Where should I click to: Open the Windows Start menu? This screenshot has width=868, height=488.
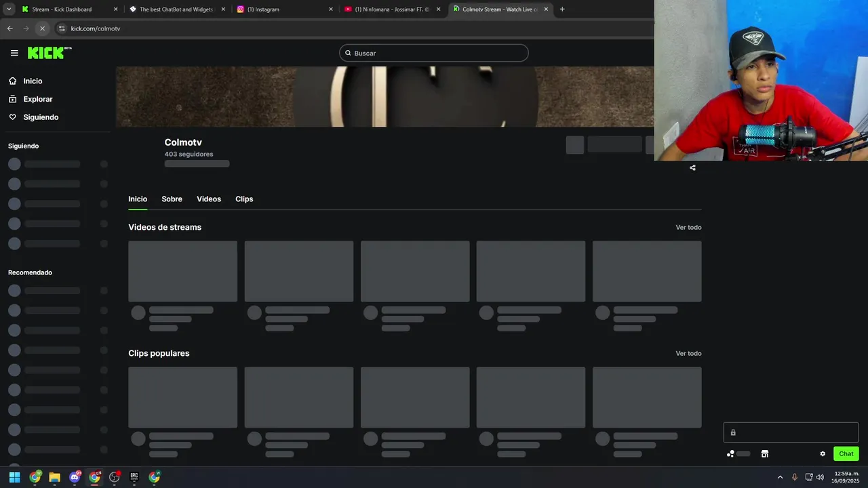pyautogui.click(x=14, y=477)
